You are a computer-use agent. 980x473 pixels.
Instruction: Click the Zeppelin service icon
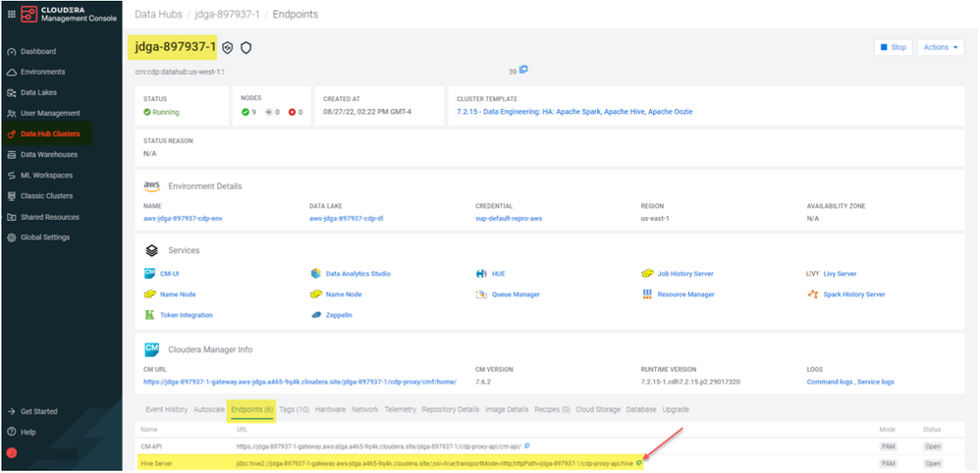point(315,315)
